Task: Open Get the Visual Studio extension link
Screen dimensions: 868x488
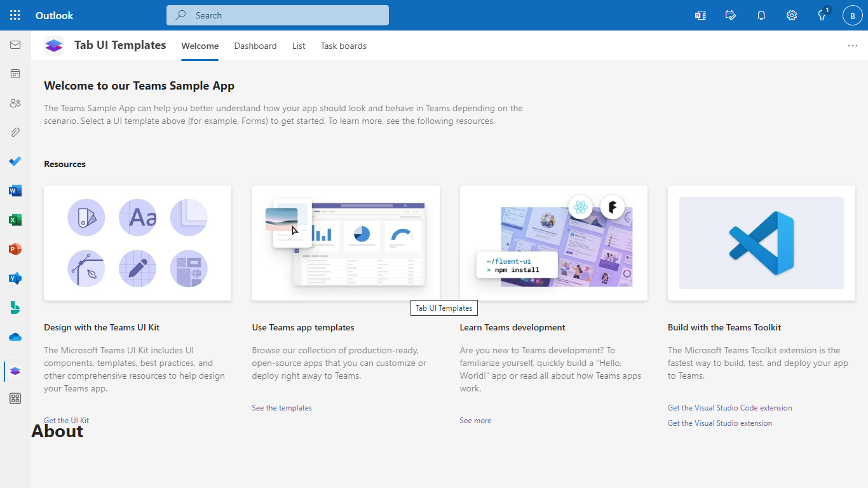Action: coord(720,423)
